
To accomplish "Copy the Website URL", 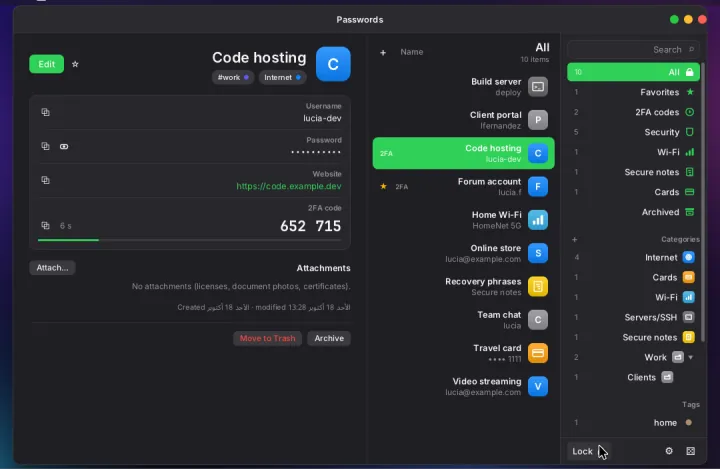I will click(45, 180).
